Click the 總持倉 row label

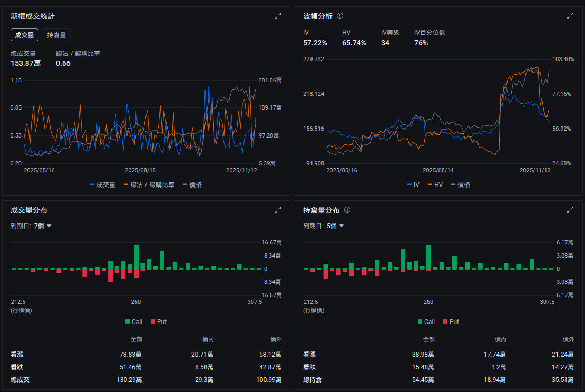(313, 380)
